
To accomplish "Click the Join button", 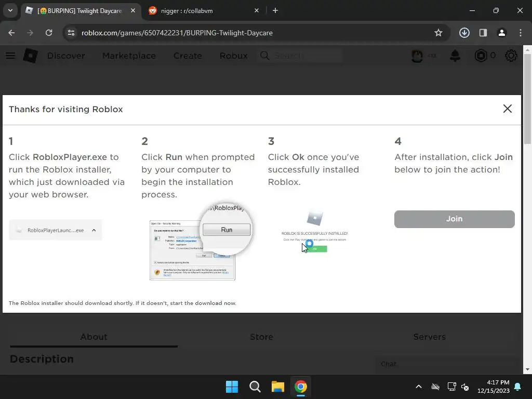I will 454,219.
